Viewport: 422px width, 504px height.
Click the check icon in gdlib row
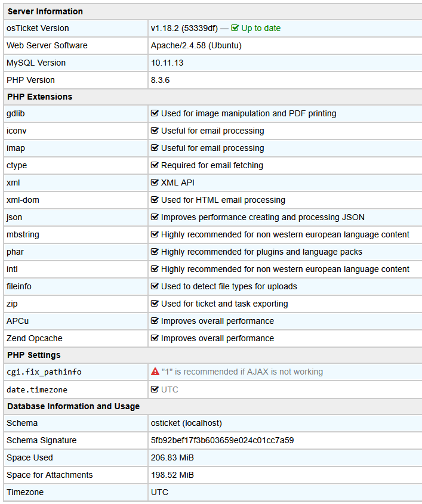point(155,113)
